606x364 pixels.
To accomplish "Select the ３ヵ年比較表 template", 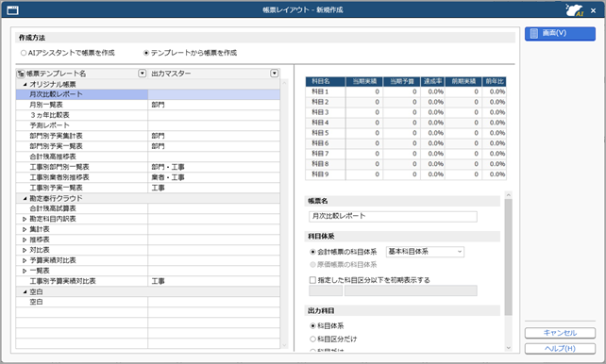I will (147, 115).
